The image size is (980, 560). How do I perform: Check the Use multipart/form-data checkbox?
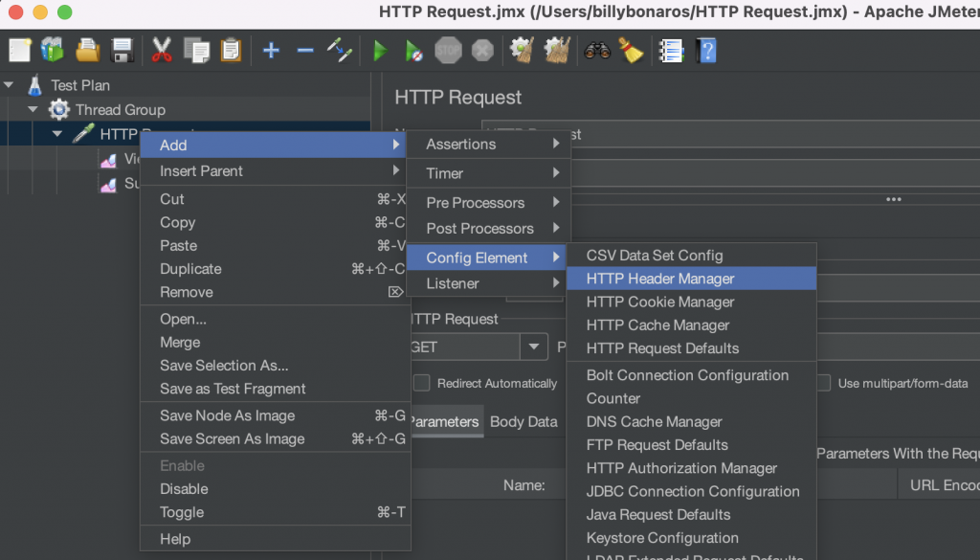(x=823, y=383)
